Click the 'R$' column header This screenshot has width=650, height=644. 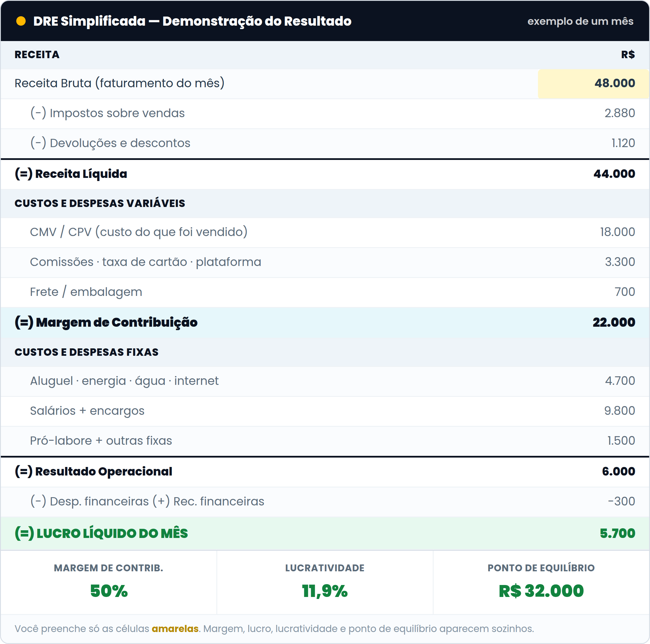628,54
